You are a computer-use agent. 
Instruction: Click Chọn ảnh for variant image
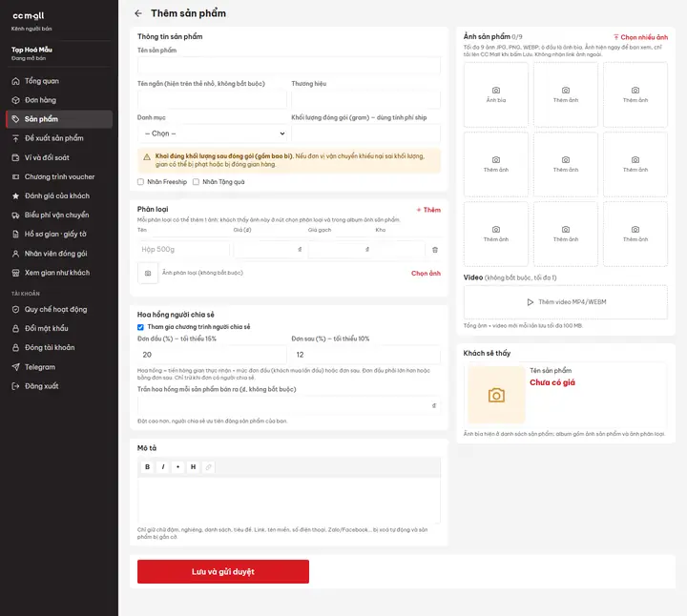[x=426, y=273]
